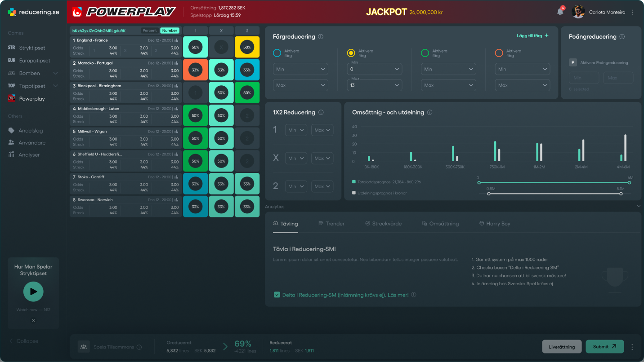The image size is (644, 362).
Task: Activate the blue color radio button
Action: tap(277, 53)
